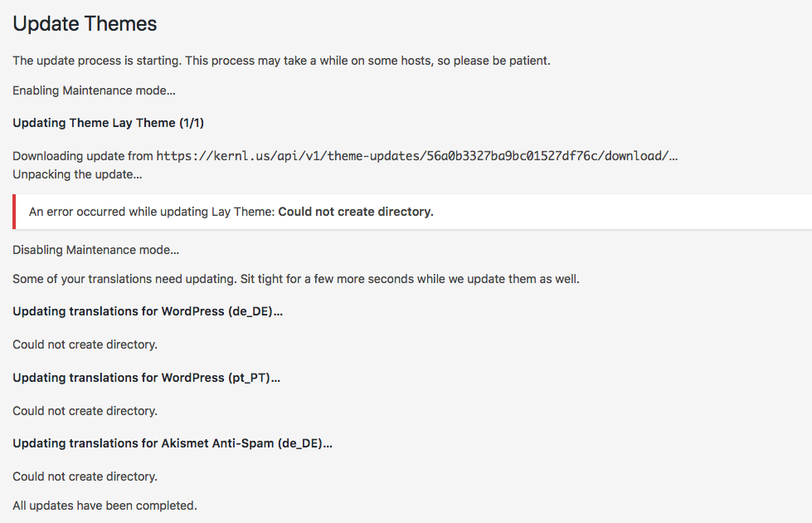Click the Update Themes page heading

click(85, 24)
